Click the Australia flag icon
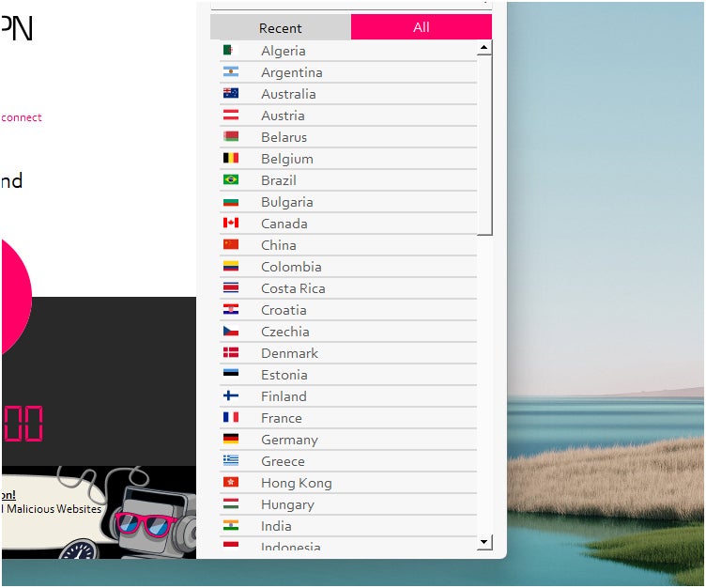 pyautogui.click(x=231, y=93)
